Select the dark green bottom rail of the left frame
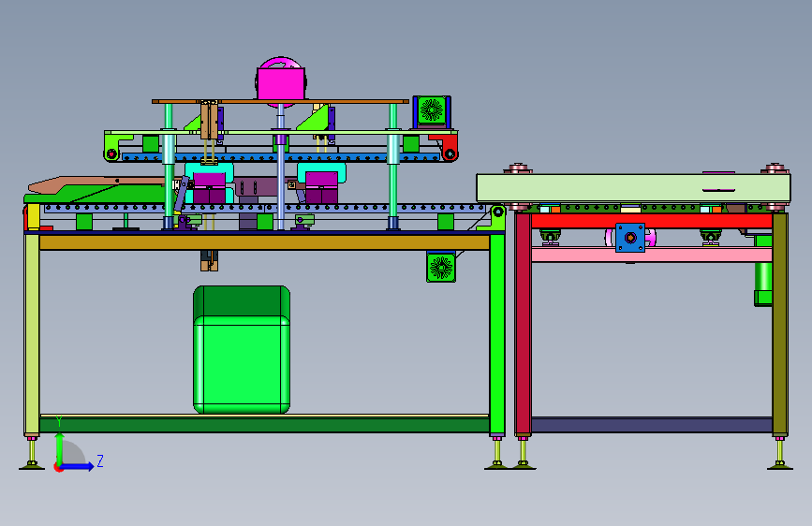Viewport: 812px width, 526px height. pos(264,425)
